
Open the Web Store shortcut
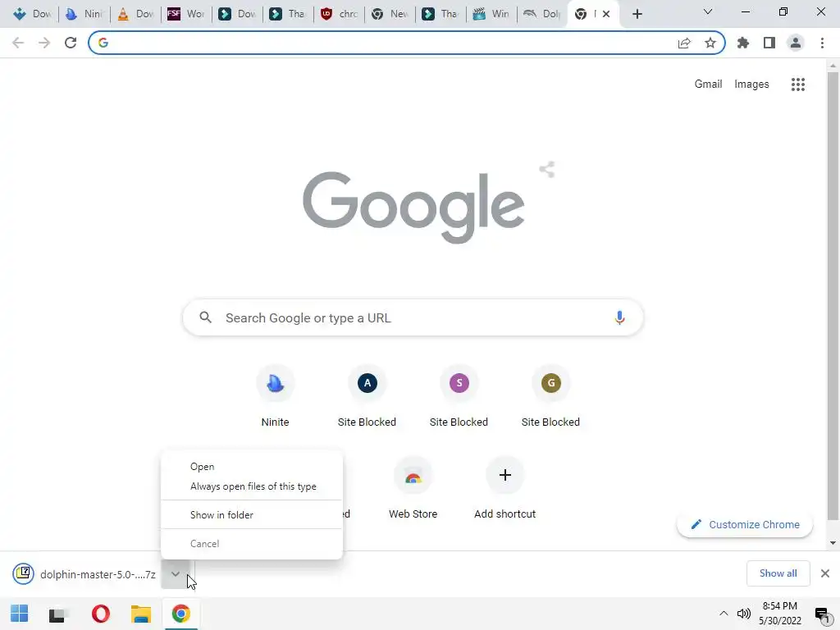click(413, 488)
